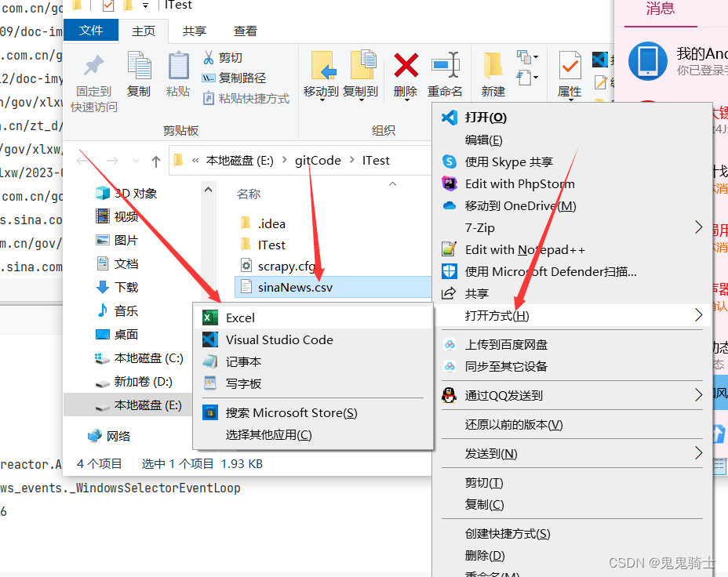Image resolution: width=728 pixels, height=577 pixels.
Task: Click Search Microsoft Store option
Action: pyautogui.click(x=313, y=413)
